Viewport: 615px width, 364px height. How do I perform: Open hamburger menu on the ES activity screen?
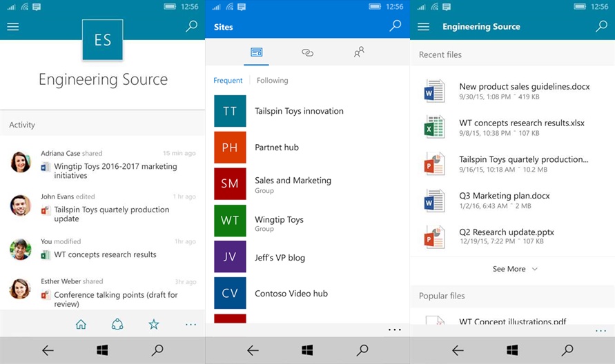point(12,27)
